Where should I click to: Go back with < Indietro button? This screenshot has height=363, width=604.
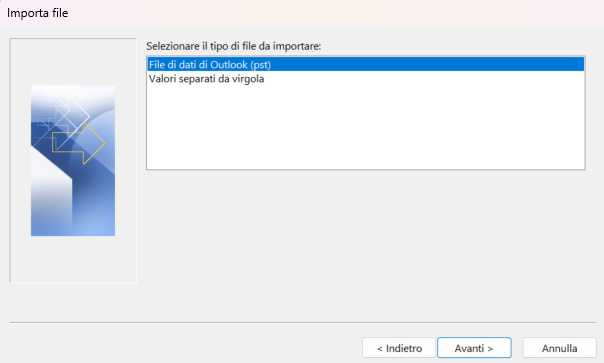tap(399, 348)
